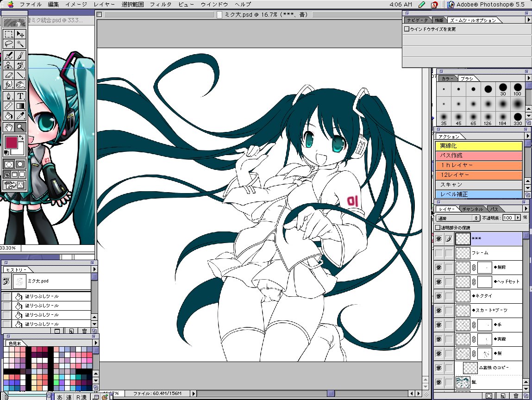Click the crimson foreground color swatch
Image resolution: width=532 pixels, height=400 pixels.
coord(12,143)
